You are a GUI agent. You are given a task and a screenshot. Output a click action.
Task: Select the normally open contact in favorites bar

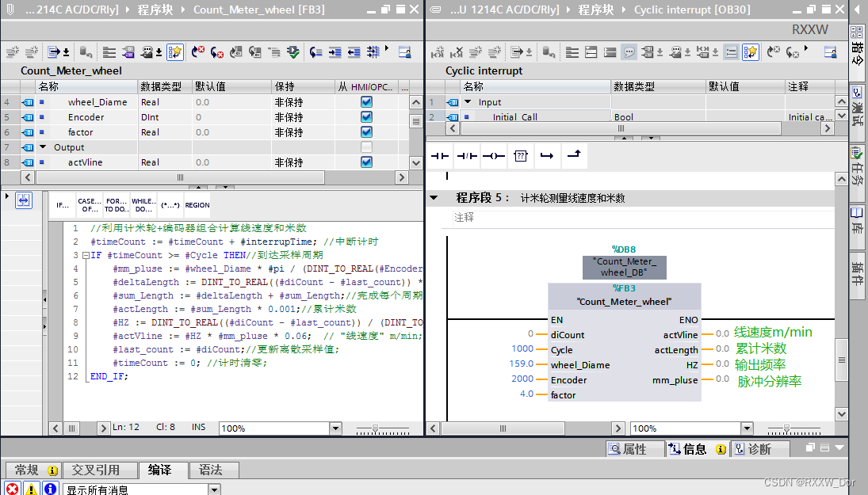pyautogui.click(x=441, y=156)
